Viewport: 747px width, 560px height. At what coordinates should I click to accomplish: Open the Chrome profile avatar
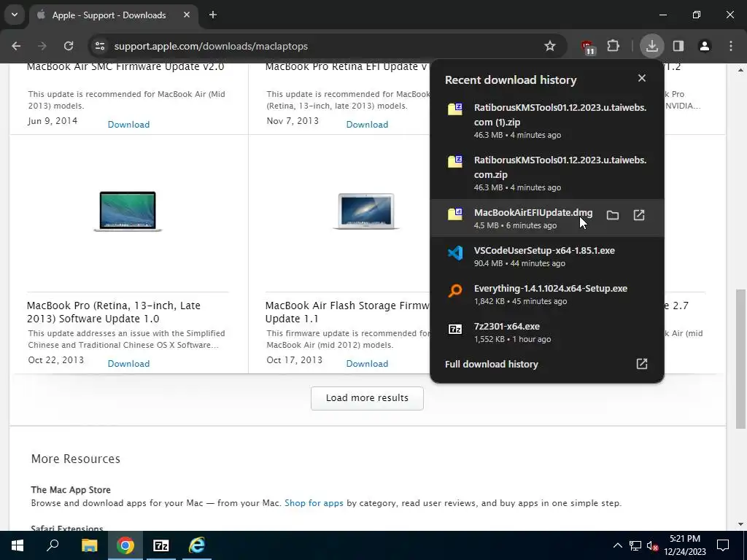[x=704, y=46]
